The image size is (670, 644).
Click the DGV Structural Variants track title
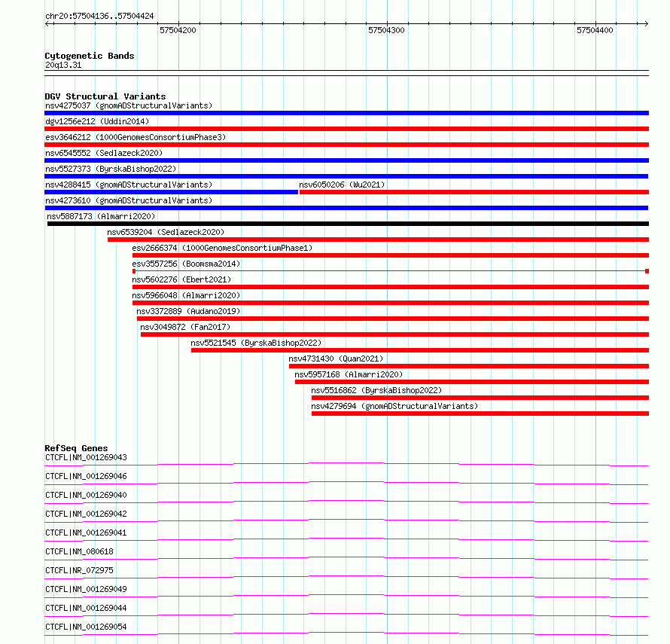click(x=105, y=96)
